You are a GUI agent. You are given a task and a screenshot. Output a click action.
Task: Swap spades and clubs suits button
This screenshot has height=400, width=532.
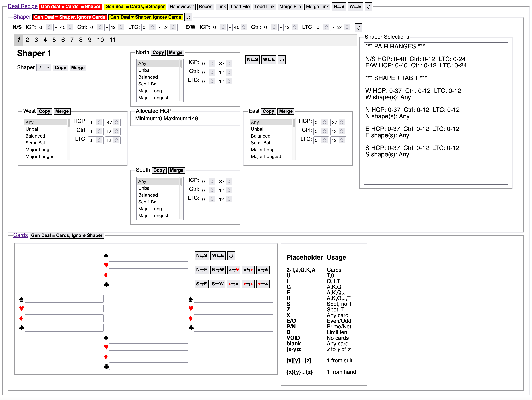tap(263, 270)
